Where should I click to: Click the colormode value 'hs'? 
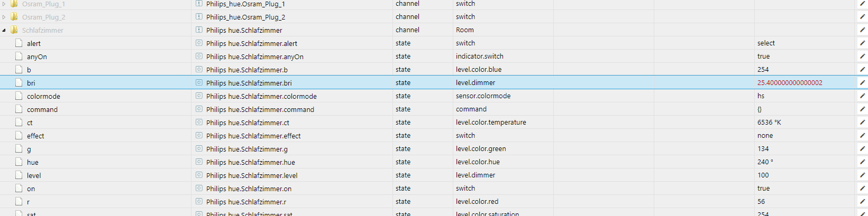pos(761,96)
